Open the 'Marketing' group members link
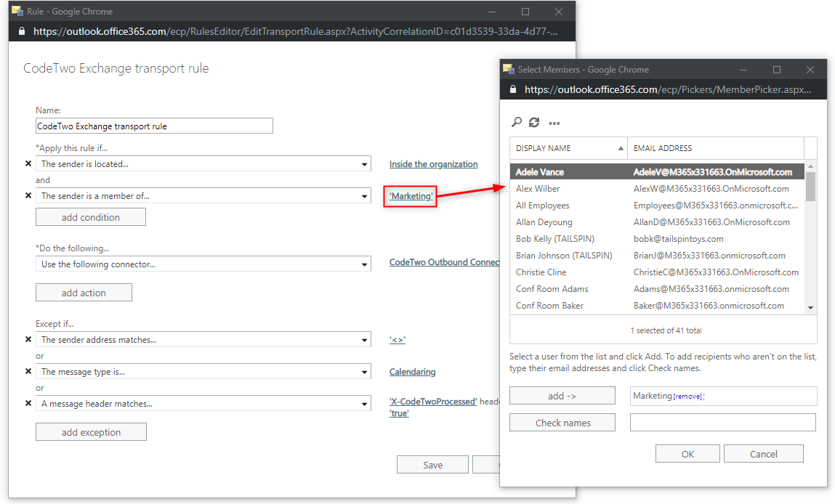The image size is (835, 504). click(x=410, y=195)
